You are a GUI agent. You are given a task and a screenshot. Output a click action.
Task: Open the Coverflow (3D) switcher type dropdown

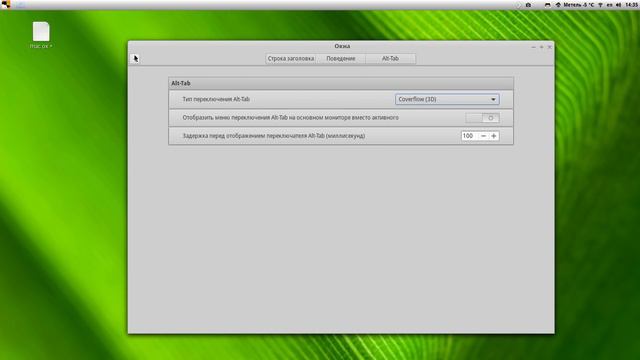point(447,99)
